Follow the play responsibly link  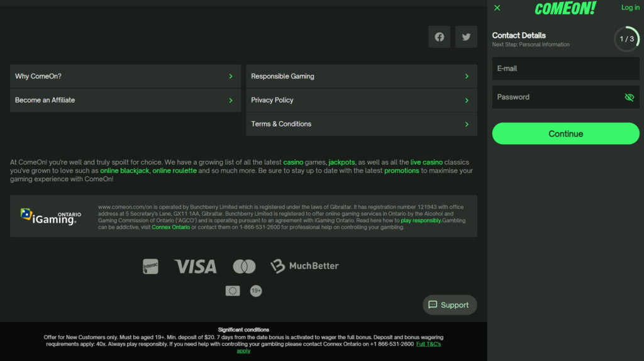(421, 221)
